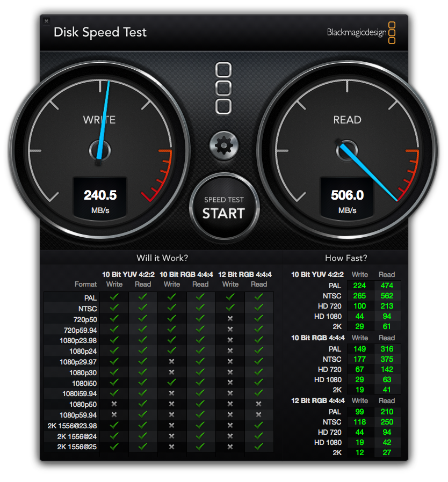Screen dimensions: 448x482
Task: Click the 1080i59.94 row label
Action: pyautogui.click(x=80, y=394)
